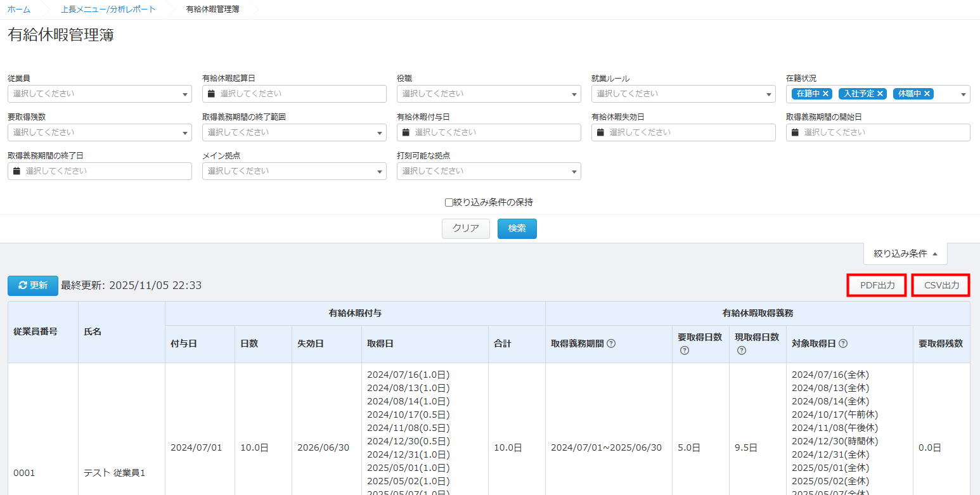Export the list via PDF出力
Viewport: 980px width, 495px height.
pos(877,286)
